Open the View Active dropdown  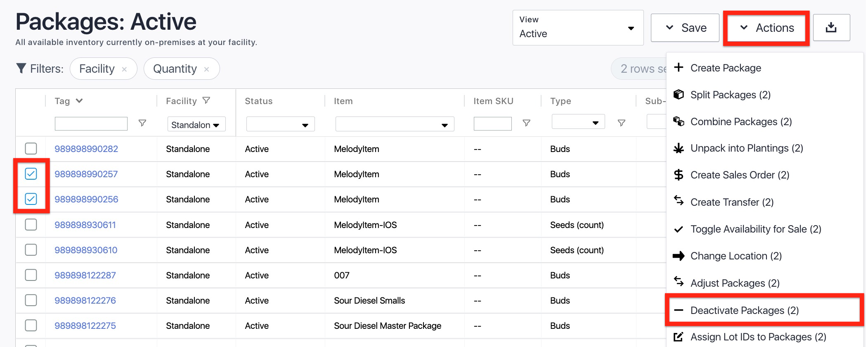tap(578, 28)
